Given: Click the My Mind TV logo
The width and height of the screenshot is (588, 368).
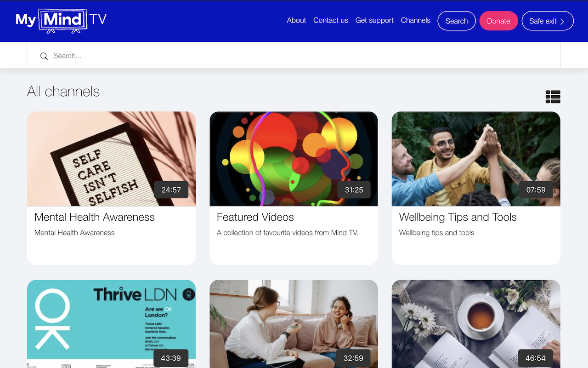Looking at the screenshot, I should point(61,20).
